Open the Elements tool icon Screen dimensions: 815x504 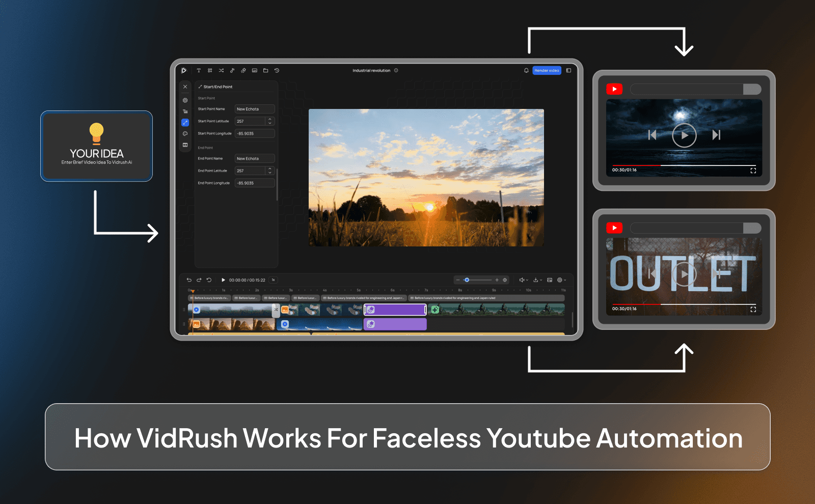(210, 70)
